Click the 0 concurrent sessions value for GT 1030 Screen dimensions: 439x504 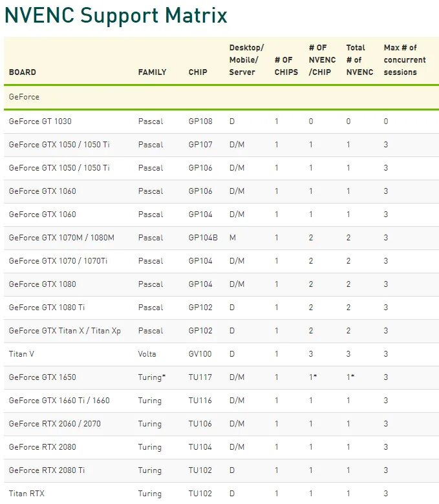pos(386,121)
